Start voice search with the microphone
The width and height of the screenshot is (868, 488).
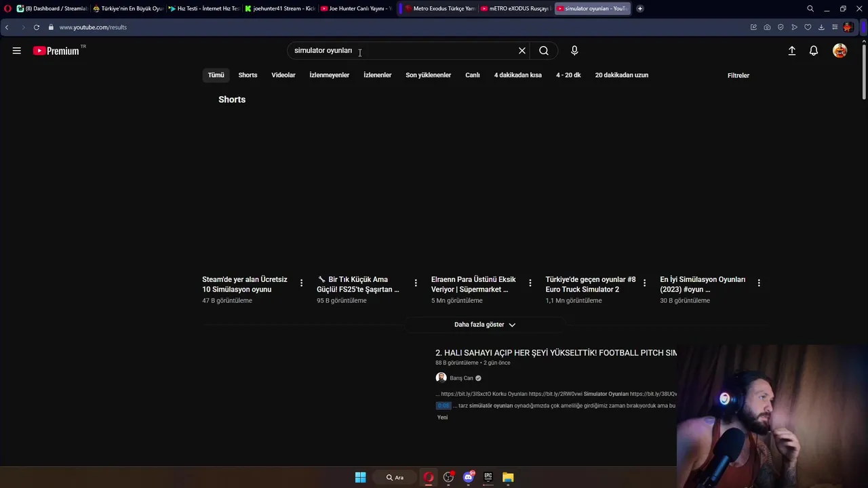[574, 51]
